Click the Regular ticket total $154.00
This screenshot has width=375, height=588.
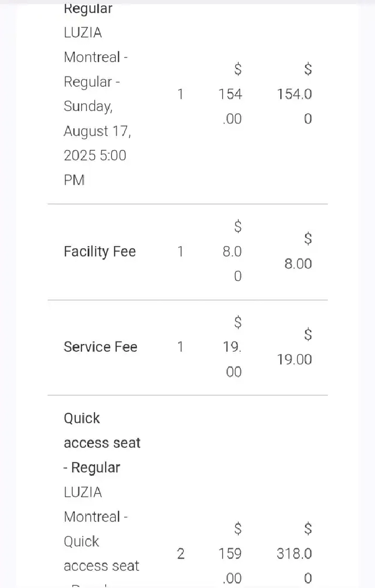(294, 94)
